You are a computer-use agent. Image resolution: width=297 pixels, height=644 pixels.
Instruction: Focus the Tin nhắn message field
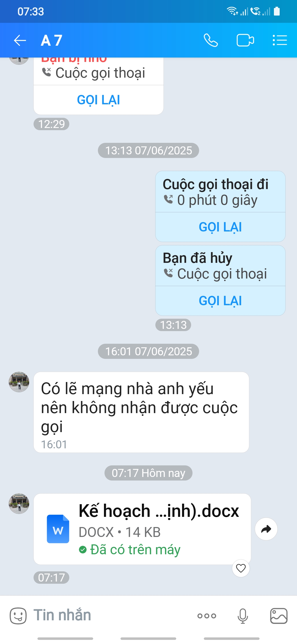tap(110, 615)
